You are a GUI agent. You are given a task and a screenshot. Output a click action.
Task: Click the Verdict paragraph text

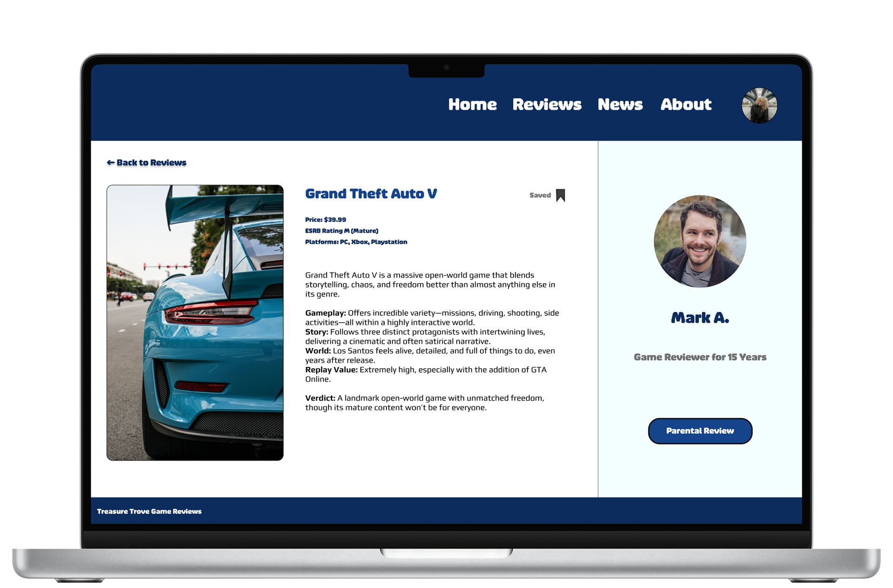(425, 403)
